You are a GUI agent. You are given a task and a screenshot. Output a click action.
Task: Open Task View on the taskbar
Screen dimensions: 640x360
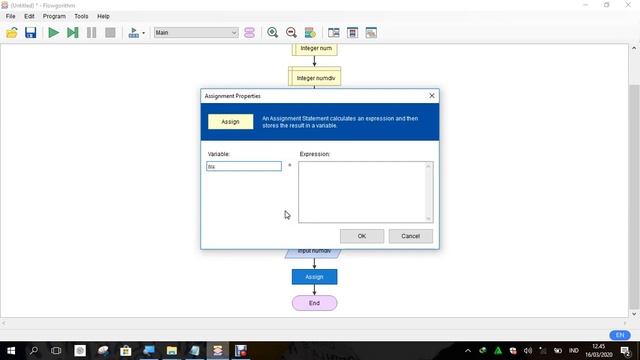tap(56, 351)
